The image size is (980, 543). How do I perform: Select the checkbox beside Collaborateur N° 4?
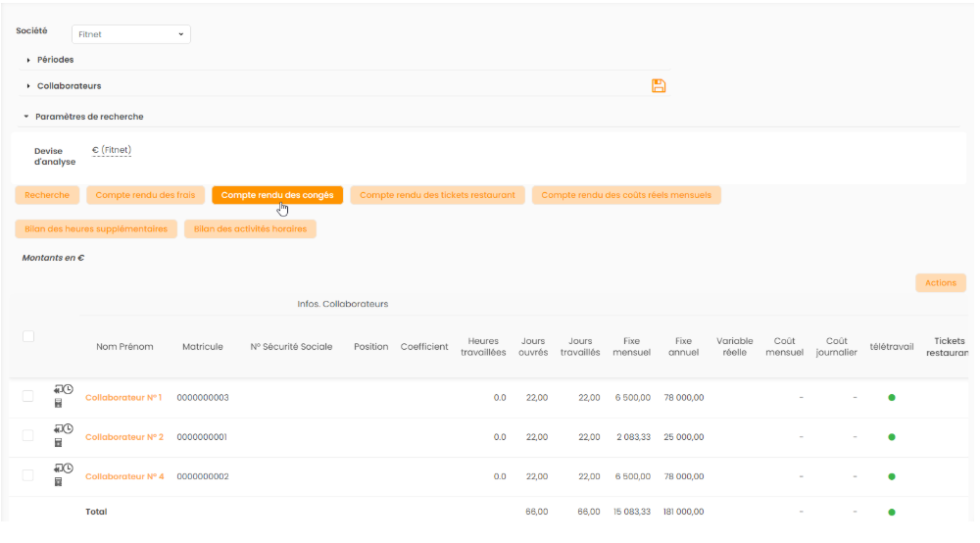pos(28,475)
